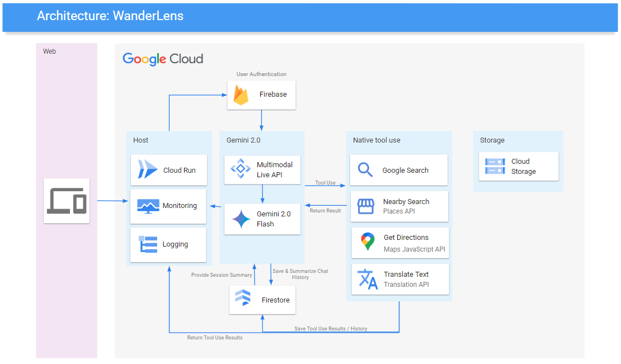The width and height of the screenshot is (621, 364).
Task: Click the Return Result arrow label
Action: 325,211
